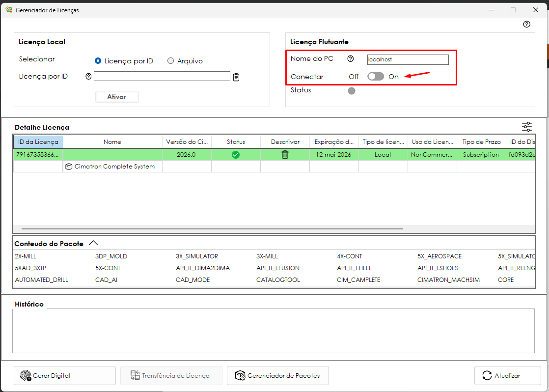
Task: Minimize the Gerenciador de Licenças window
Action: click(491, 10)
